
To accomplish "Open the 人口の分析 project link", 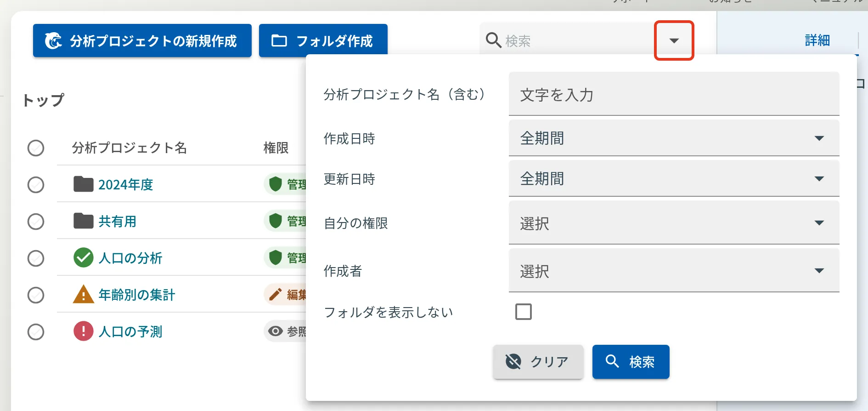I will [x=130, y=258].
